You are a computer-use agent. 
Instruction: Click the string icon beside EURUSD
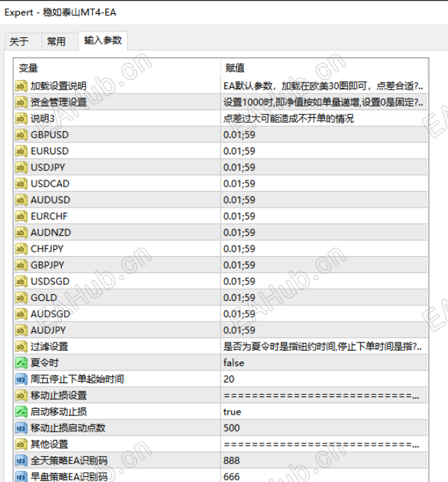click(x=21, y=152)
